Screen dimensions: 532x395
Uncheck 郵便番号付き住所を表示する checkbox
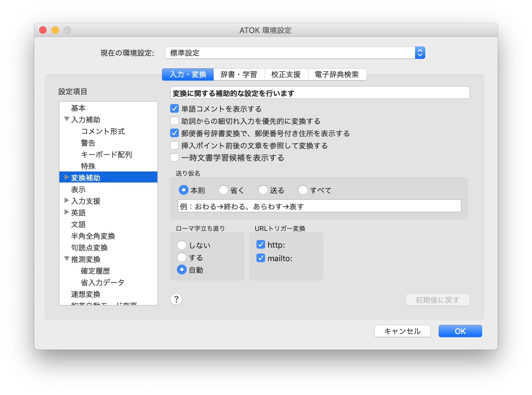pyautogui.click(x=174, y=133)
